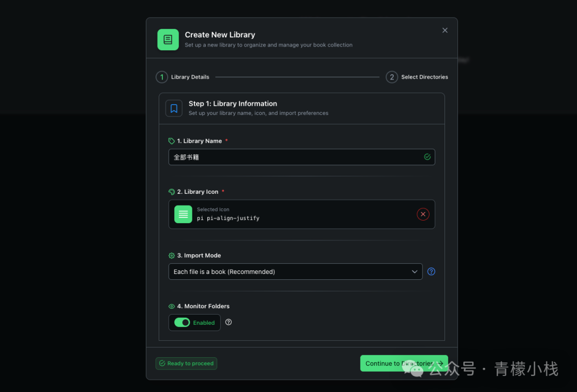This screenshot has width=577, height=392.
Task: Click the 'Create New Library' title text
Action: [220, 35]
